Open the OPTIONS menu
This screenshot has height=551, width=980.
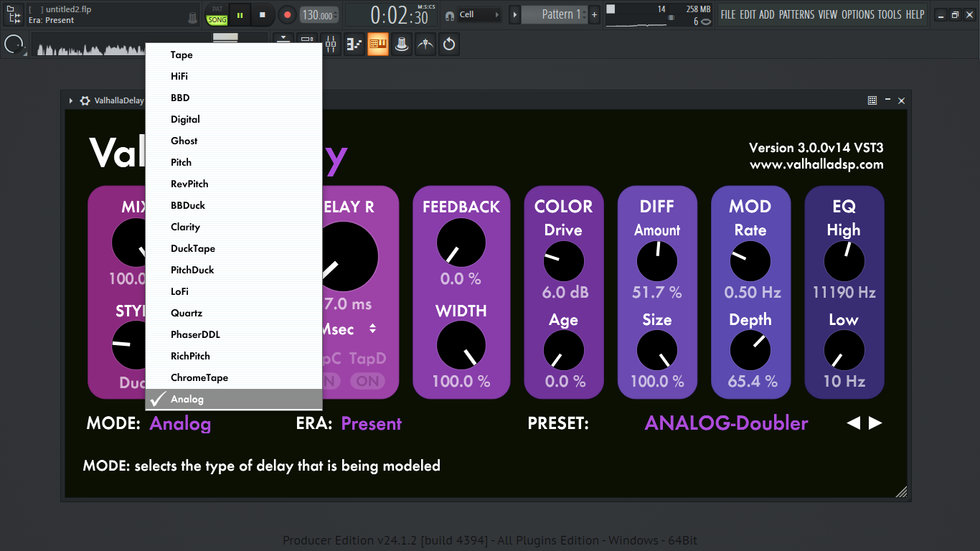click(x=857, y=14)
